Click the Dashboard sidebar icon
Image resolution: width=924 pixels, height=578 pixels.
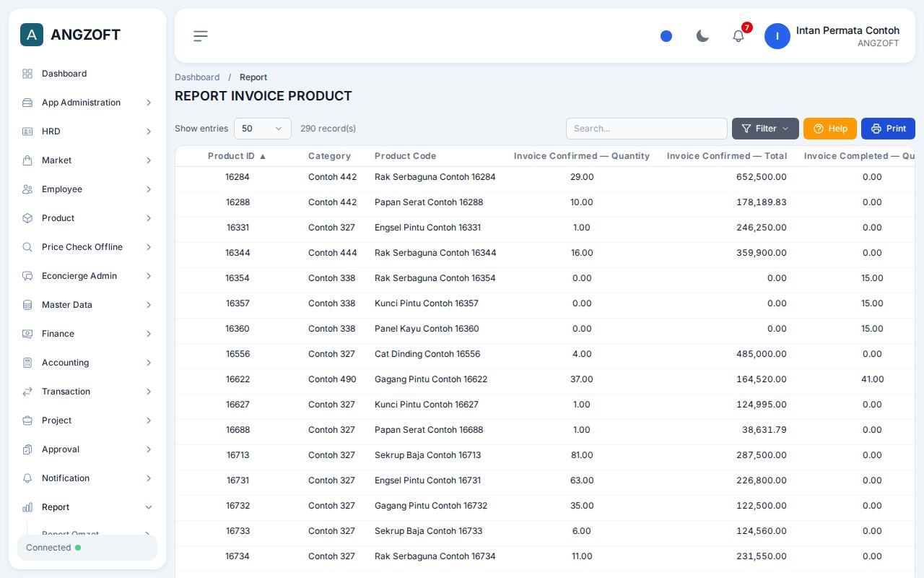click(27, 74)
